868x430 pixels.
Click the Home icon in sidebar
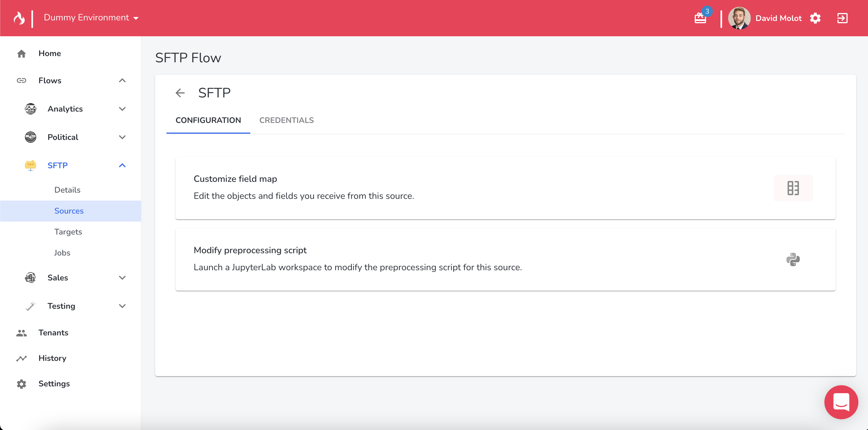[x=22, y=54]
